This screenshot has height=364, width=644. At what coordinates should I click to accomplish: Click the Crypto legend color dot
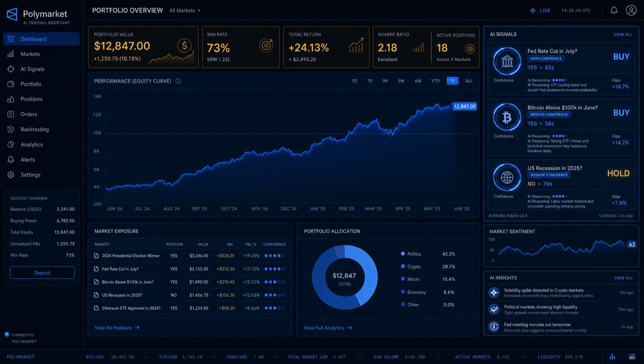[x=403, y=266]
